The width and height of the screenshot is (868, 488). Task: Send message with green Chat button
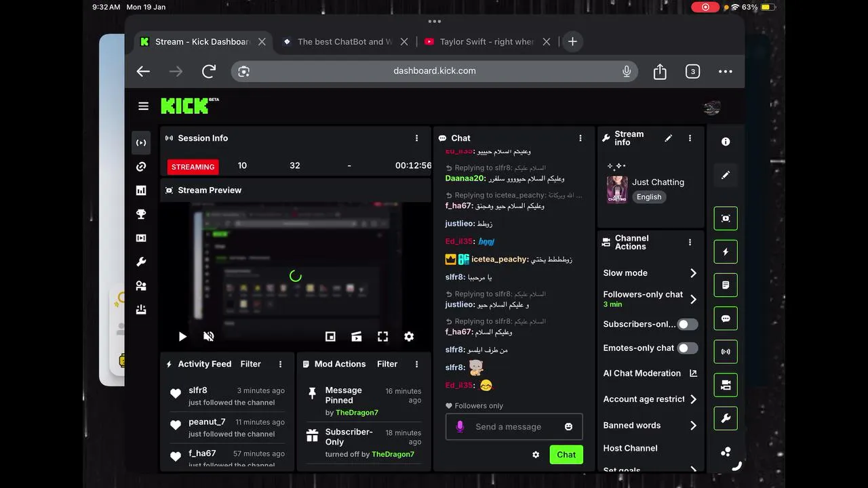coord(566,455)
